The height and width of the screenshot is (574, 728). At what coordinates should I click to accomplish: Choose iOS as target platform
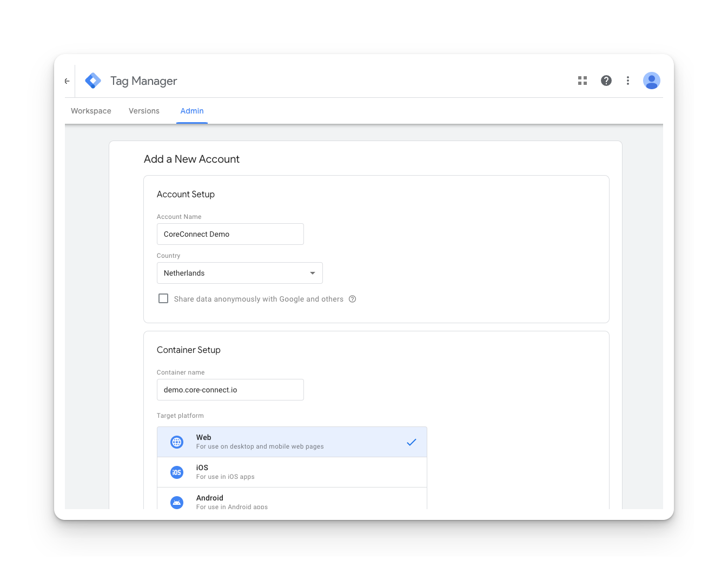(292, 472)
